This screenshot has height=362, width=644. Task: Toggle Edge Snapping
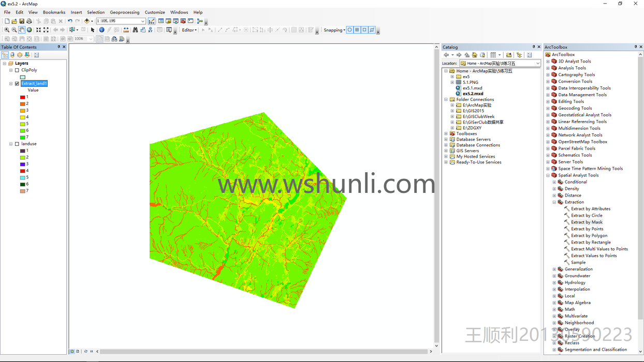(372, 30)
